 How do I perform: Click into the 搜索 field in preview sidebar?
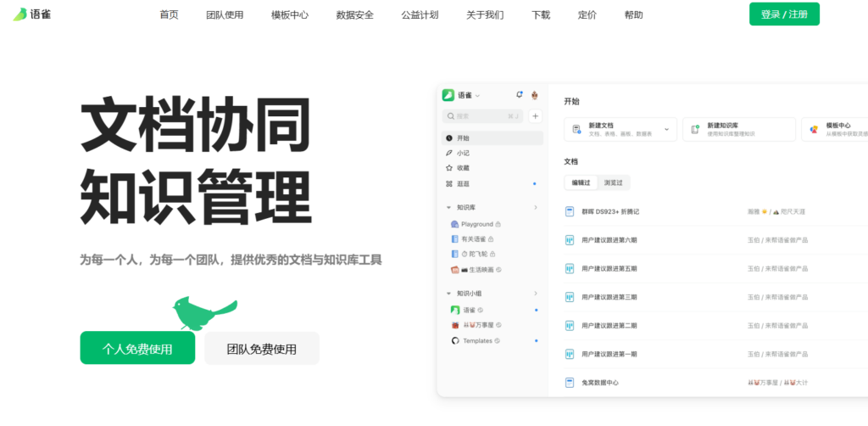click(x=483, y=116)
